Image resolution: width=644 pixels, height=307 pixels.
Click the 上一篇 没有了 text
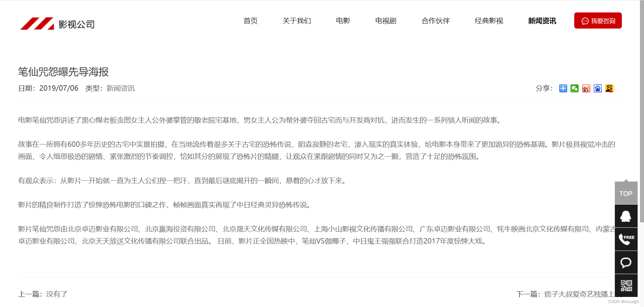pos(43,294)
